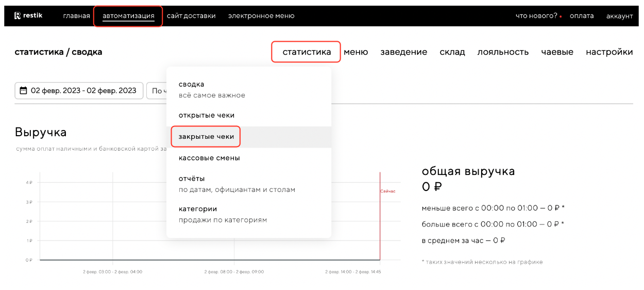Open электронное меню section

point(261,16)
